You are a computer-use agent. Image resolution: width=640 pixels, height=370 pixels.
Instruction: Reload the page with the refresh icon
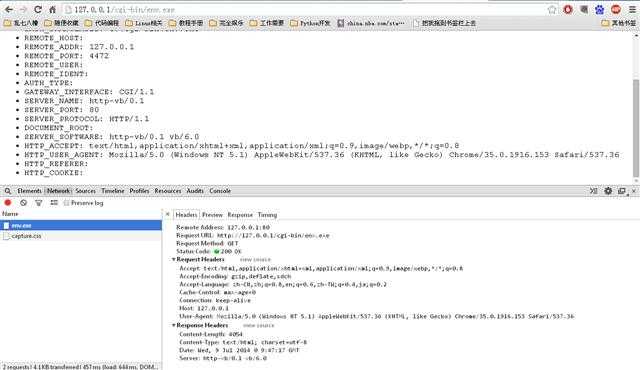coord(38,9)
